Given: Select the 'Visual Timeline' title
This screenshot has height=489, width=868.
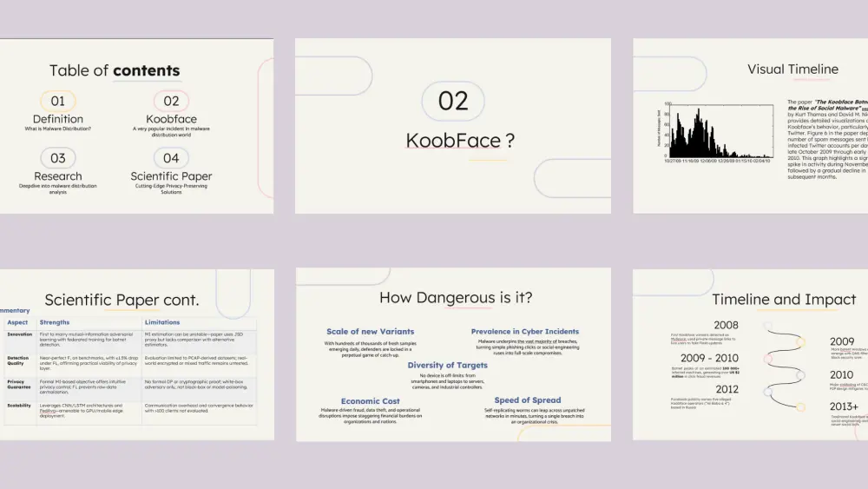Looking at the screenshot, I should [x=792, y=69].
